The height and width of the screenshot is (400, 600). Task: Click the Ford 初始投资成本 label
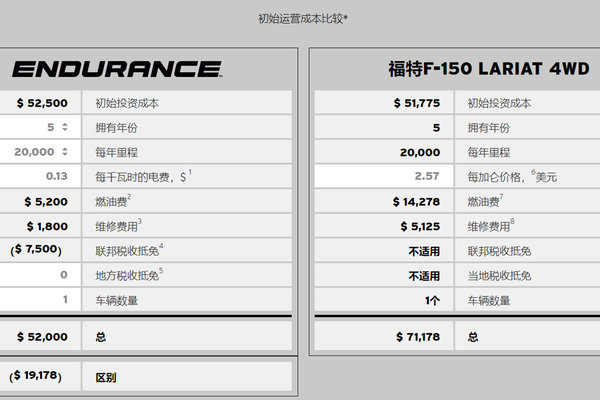499,103
